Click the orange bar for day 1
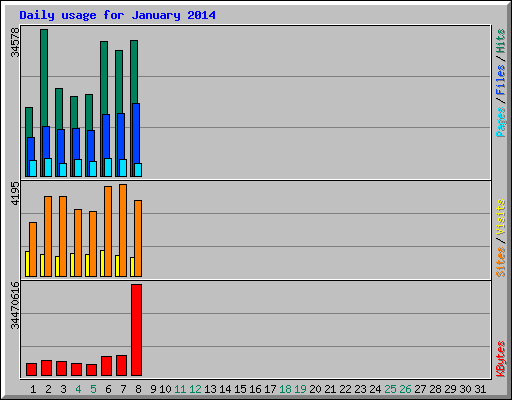The width and height of the screenshot is (512, 400). click(x=33, y=249)
